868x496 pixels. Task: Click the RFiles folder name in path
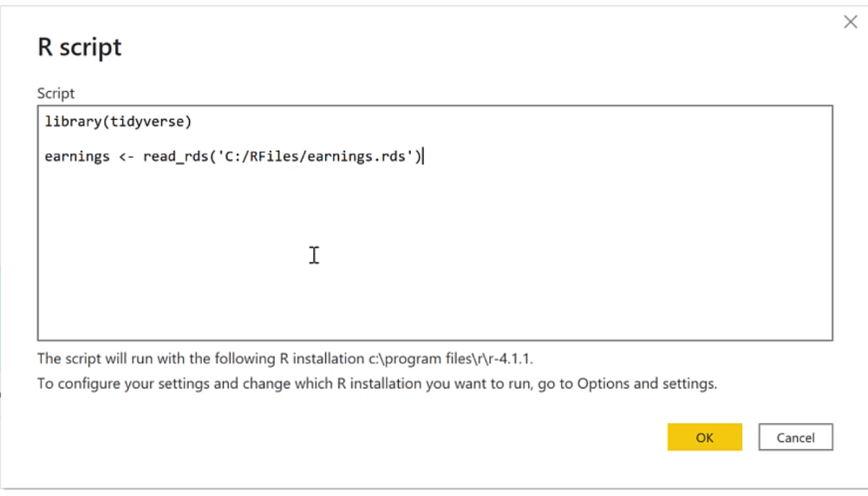[x=274, y=157]
